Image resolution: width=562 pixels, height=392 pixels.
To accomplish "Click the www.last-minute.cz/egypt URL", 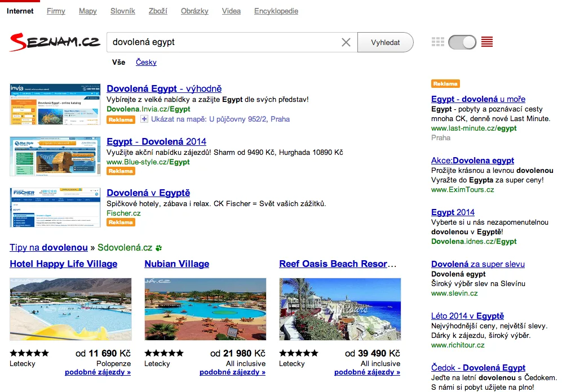I will tap(474, 128).
